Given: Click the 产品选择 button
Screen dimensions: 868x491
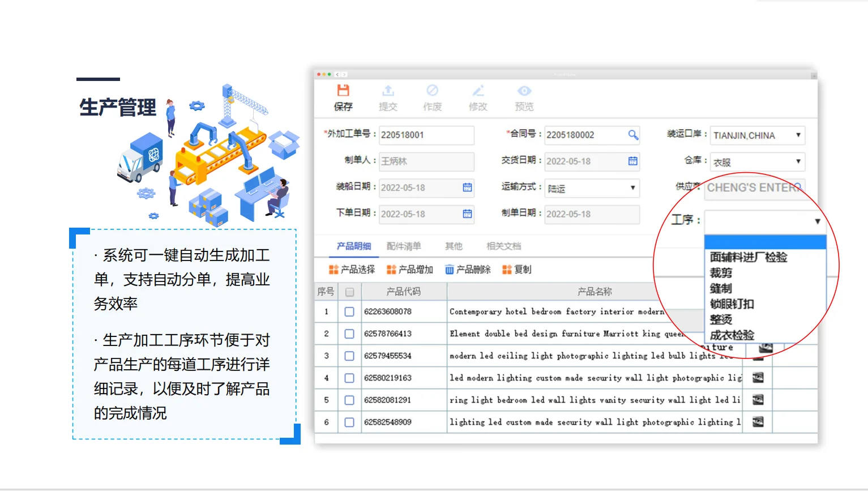Looking at the screenshot, I should point(354,269).
